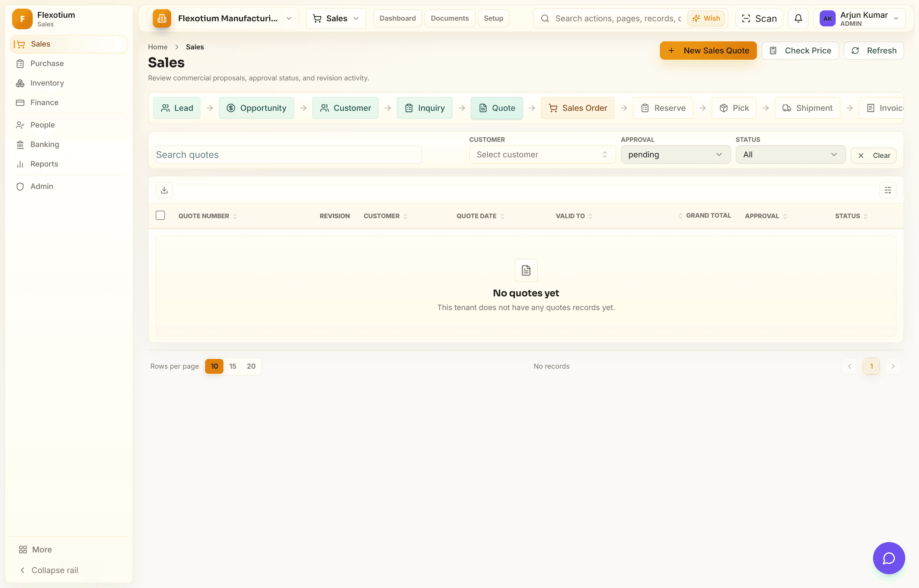Select the Quote pipeline stage
This screenshot has height=588, width=919.
[497, 108]
